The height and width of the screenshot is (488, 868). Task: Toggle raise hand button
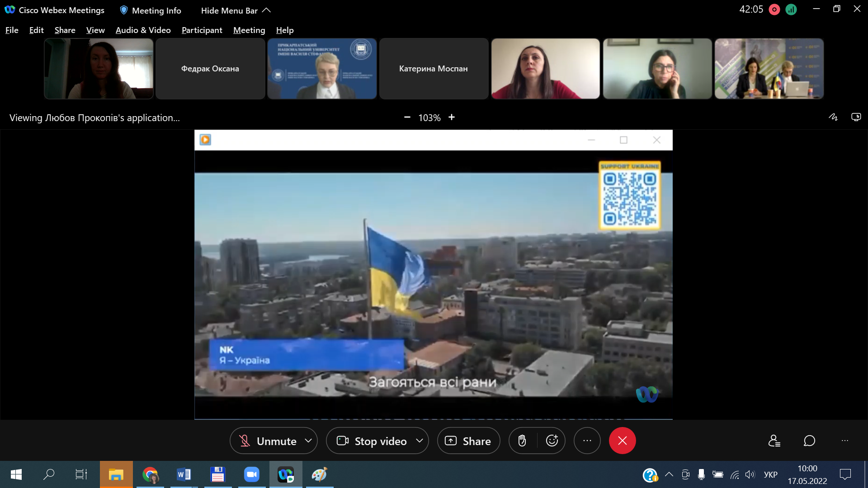click(x=522, y=441)
